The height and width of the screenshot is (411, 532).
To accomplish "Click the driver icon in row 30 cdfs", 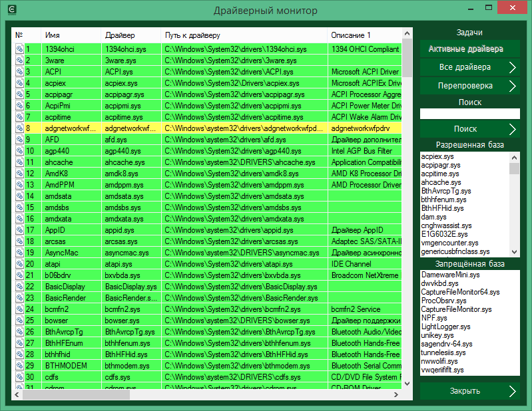I will [x=20, y=377].
